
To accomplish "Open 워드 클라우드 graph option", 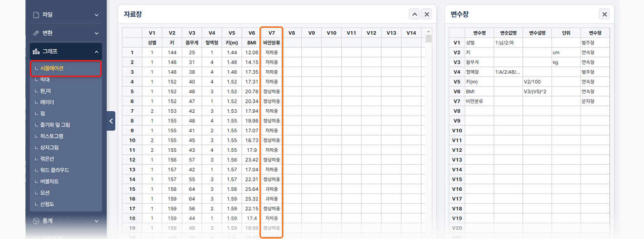I will [x=55, y=170].
